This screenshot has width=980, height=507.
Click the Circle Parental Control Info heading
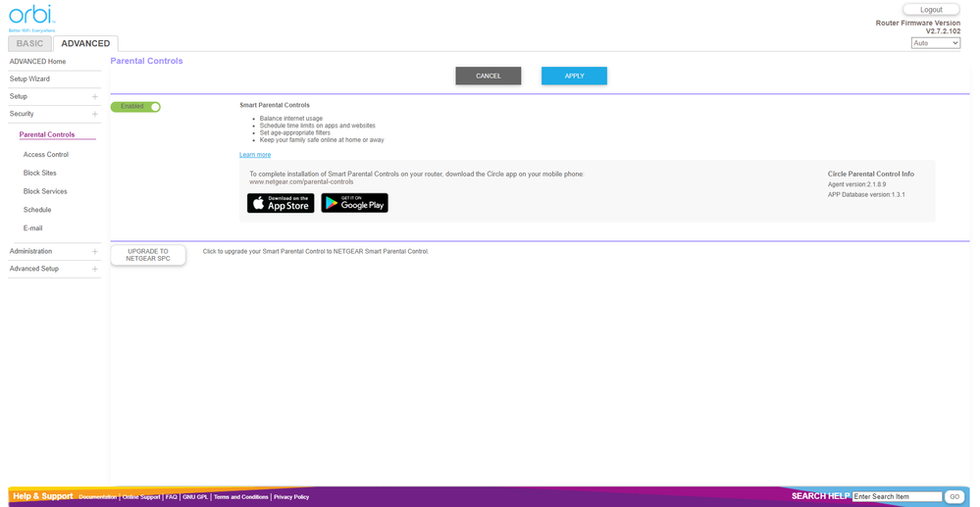(871, 174)
